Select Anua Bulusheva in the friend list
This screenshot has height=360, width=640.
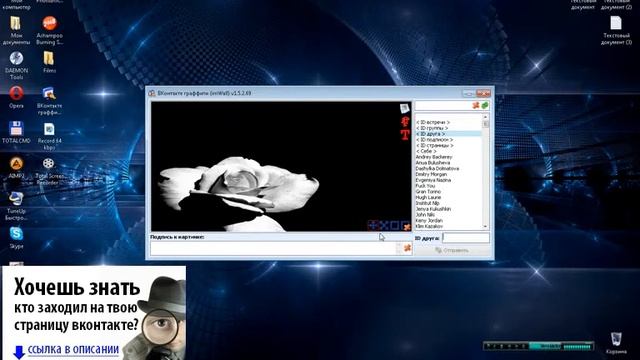[x=433, y=163]
